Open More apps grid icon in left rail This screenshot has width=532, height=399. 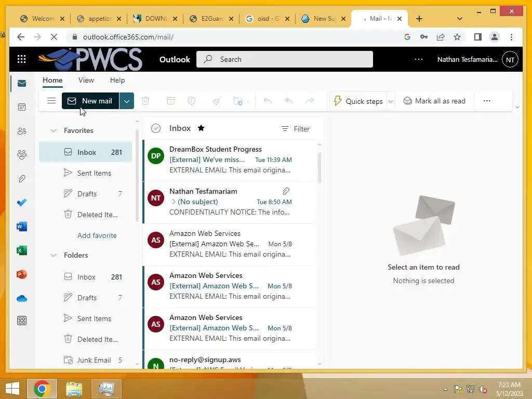click(22, 321)
